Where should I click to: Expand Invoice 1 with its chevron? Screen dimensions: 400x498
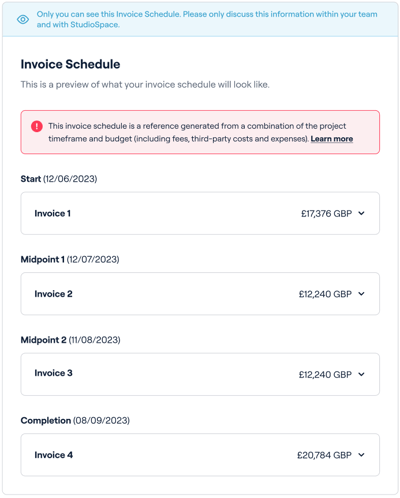(x=361, y=213)
